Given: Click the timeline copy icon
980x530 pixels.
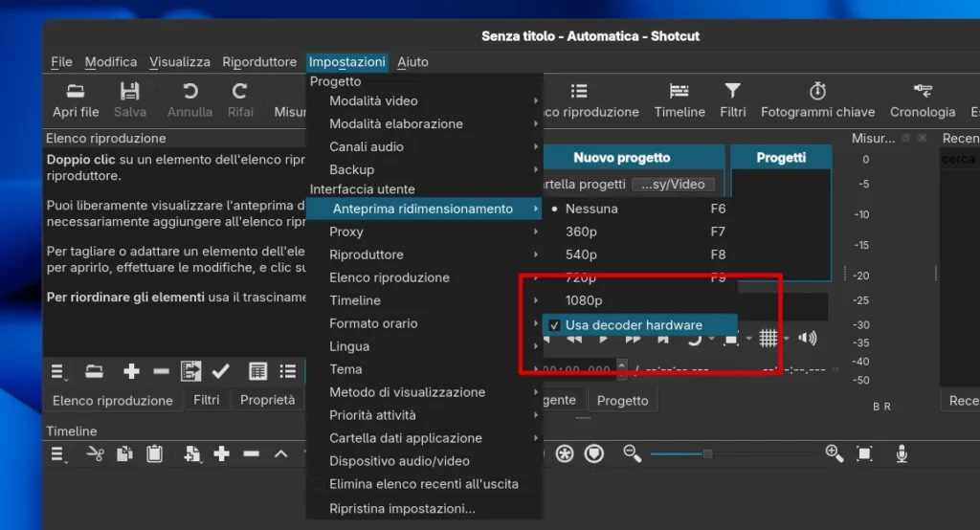Looking at the screenshot, I should pos(125,453).
